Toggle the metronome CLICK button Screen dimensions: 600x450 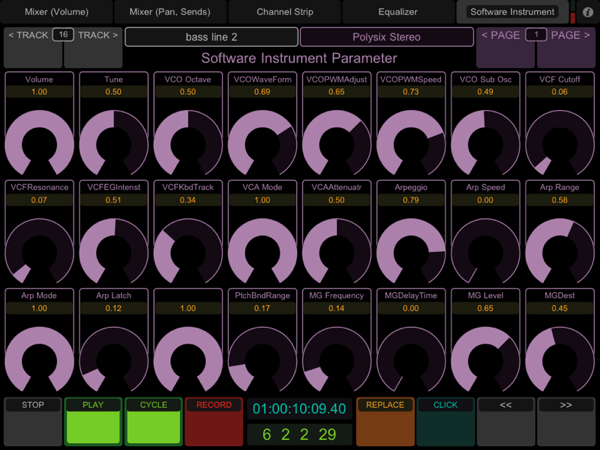446,421
